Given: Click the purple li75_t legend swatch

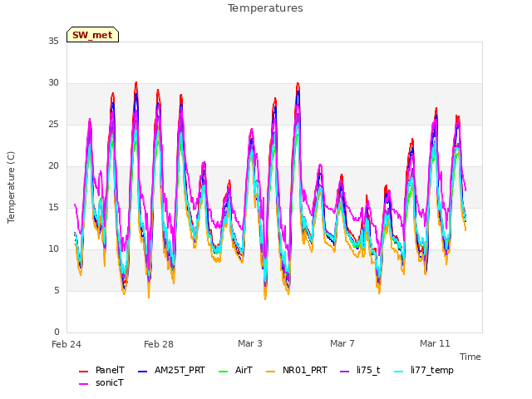Looking at the screenshot, I should [345, 372].
